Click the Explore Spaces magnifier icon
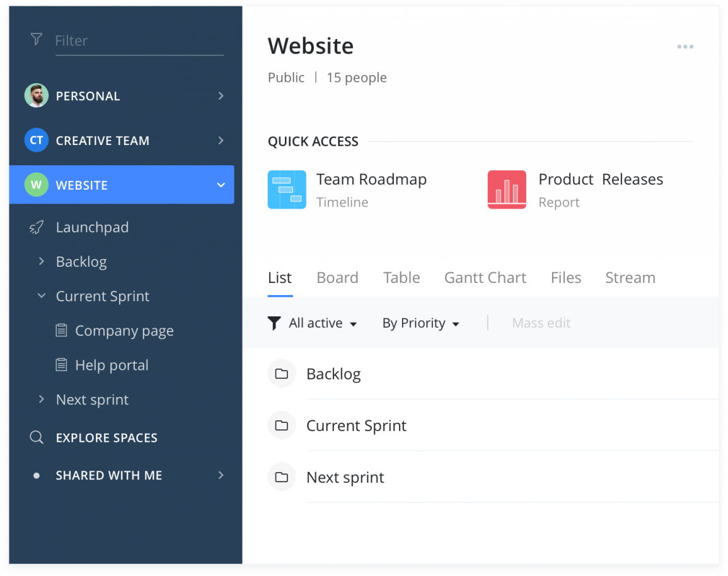This screenshot has height=576, width=728. tap(37, 437)
